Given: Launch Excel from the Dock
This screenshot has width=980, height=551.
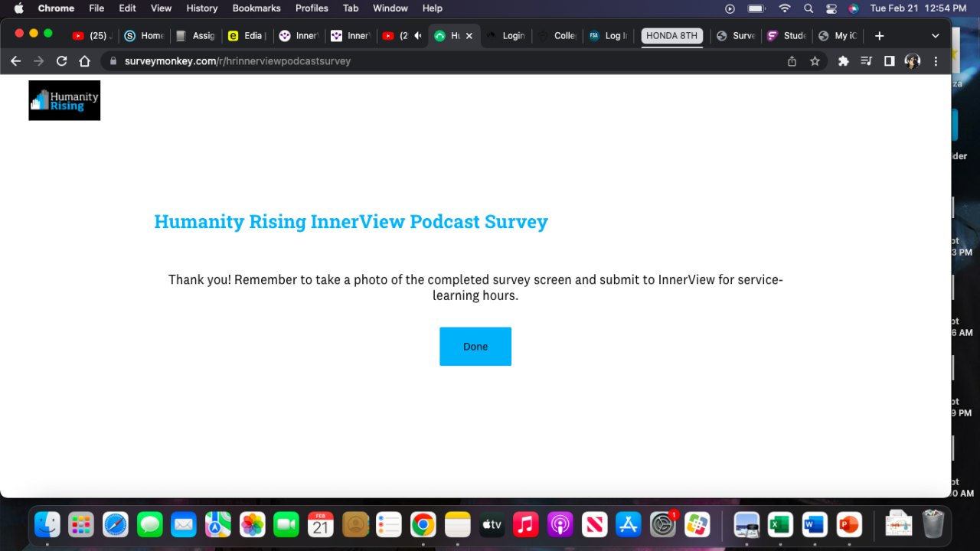Looking at the screenshot, I should (x=780, y=524).
